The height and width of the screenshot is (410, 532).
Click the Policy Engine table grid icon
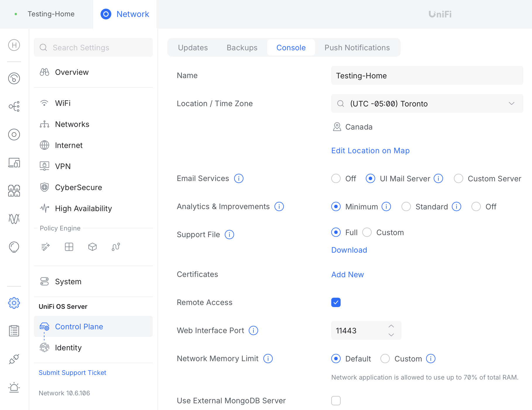point(69,247)
